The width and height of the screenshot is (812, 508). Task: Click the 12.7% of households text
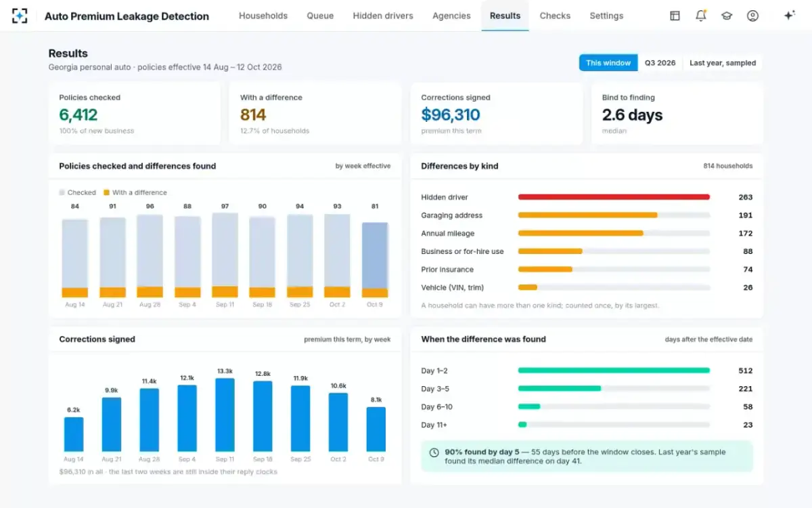pos(275,131)
